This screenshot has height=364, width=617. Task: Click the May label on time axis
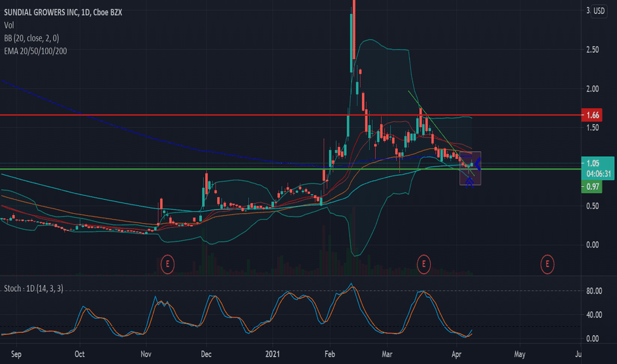click(520, 354)
